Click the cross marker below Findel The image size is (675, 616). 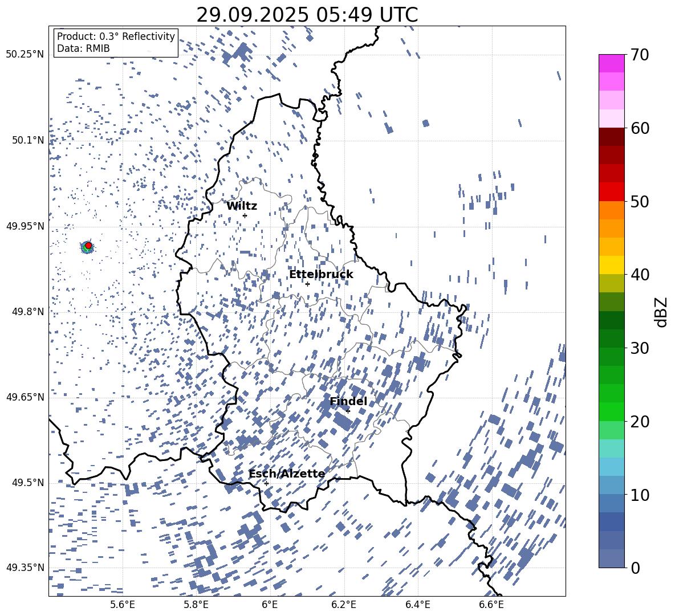[348, 411]
